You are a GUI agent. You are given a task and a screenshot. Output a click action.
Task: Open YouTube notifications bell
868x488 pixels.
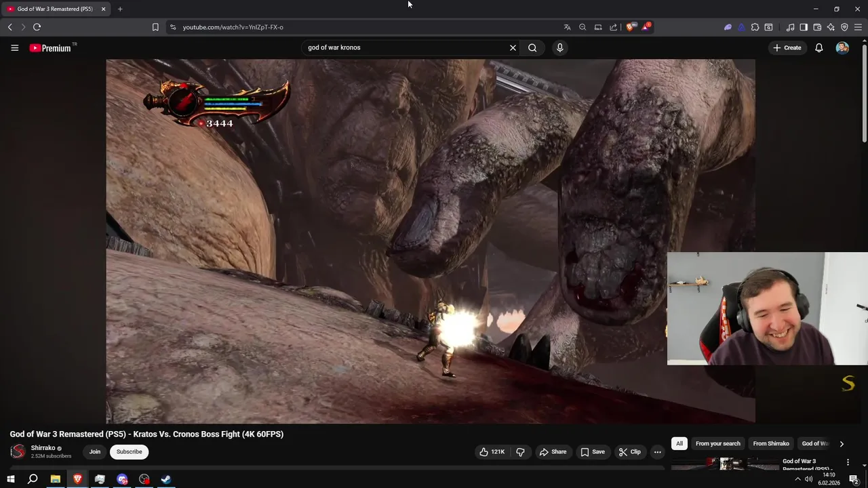[819, 47]
